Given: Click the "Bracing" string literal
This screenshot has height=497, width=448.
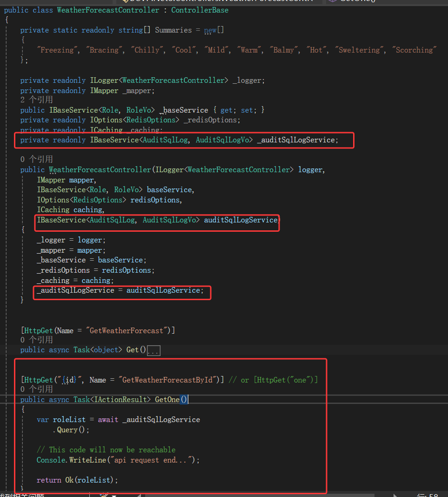Looking at the screenshot, I should pyautogui.click(x=104, y=50).
